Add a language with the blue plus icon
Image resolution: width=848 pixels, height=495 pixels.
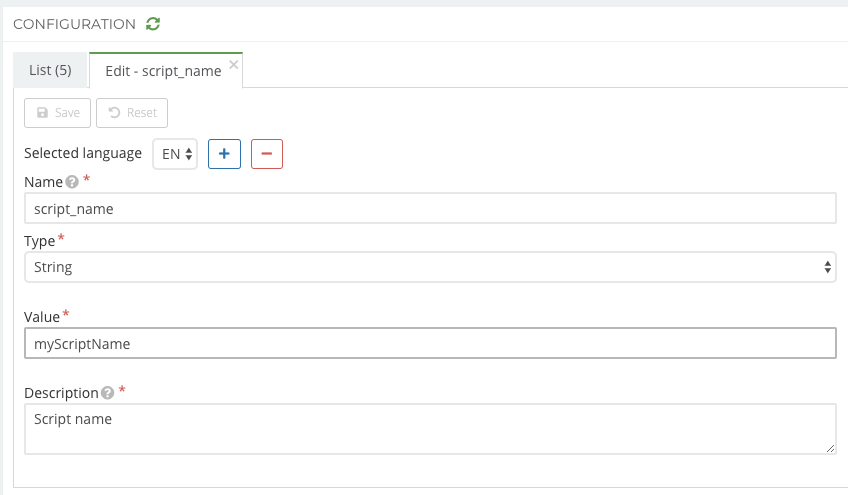point(224,154)
